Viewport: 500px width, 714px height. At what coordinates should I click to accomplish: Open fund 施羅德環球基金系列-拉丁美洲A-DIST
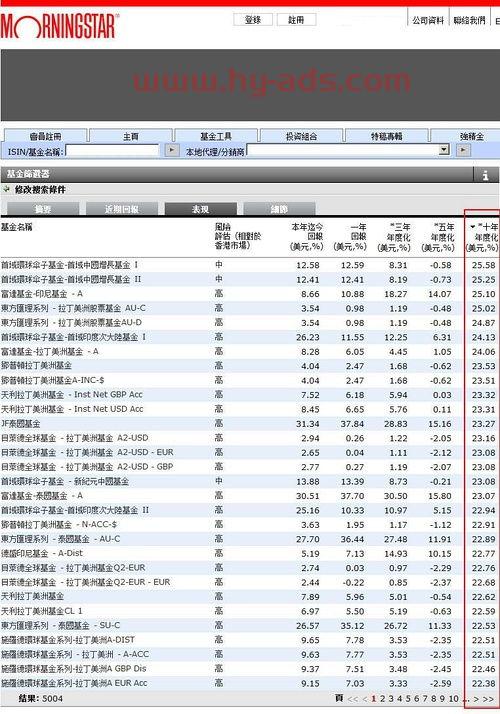coord(68,640)
